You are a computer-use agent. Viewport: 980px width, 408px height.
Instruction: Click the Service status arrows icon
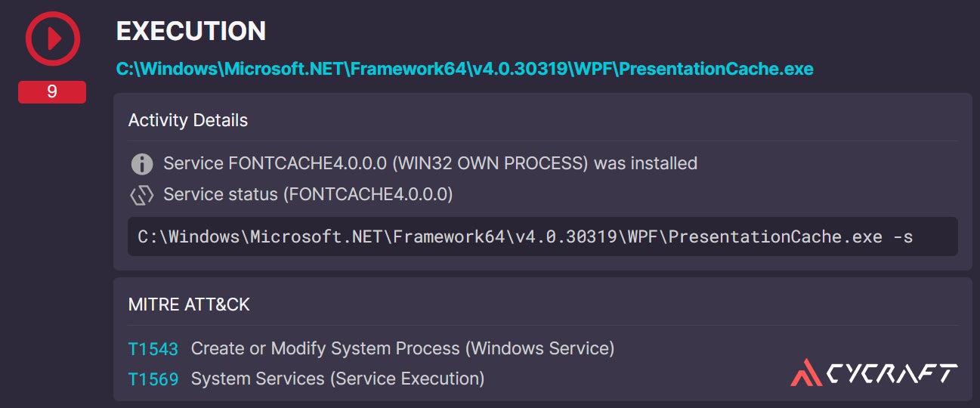pos(141,195)
